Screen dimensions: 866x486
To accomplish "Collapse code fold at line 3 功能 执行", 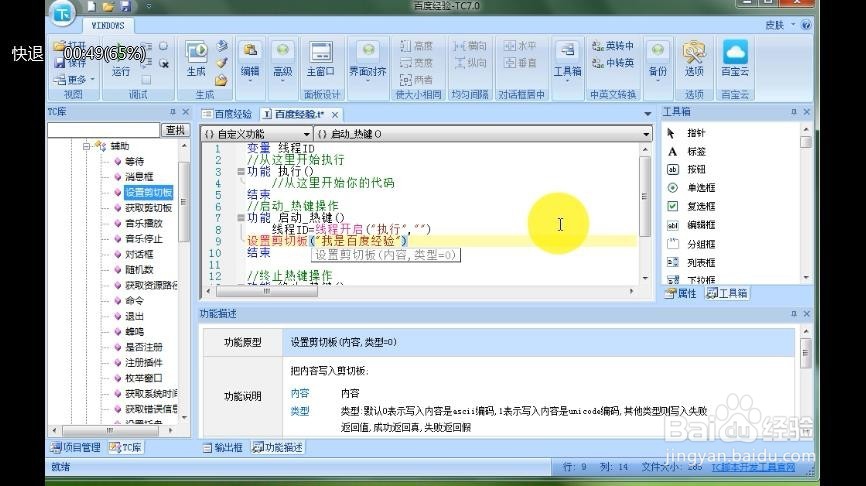I will click(241, 172).
